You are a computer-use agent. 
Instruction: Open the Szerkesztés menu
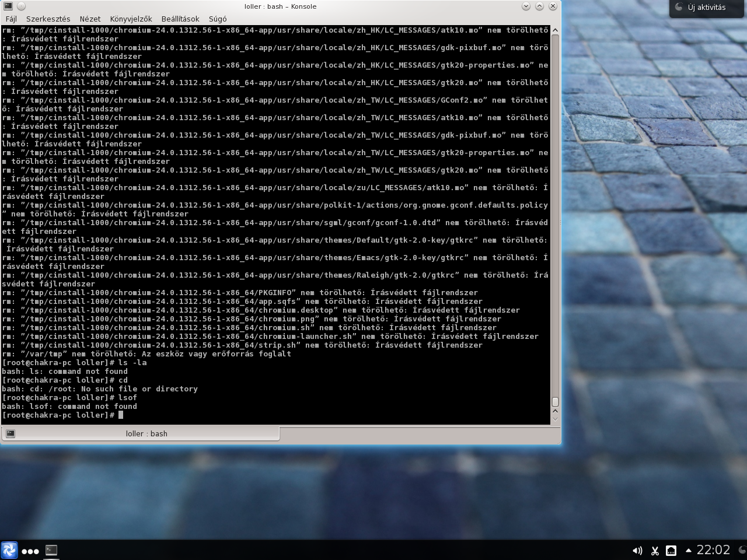48,19
